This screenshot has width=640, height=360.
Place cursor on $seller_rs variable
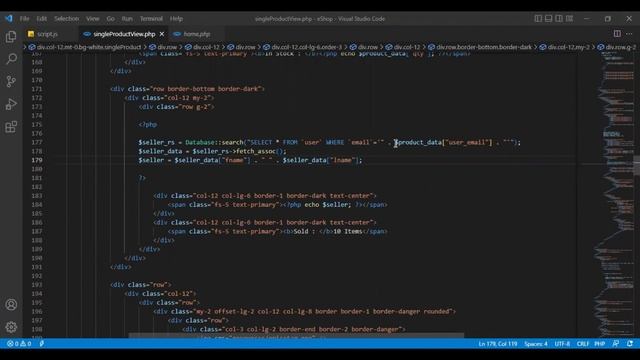[x=156, y=142]
